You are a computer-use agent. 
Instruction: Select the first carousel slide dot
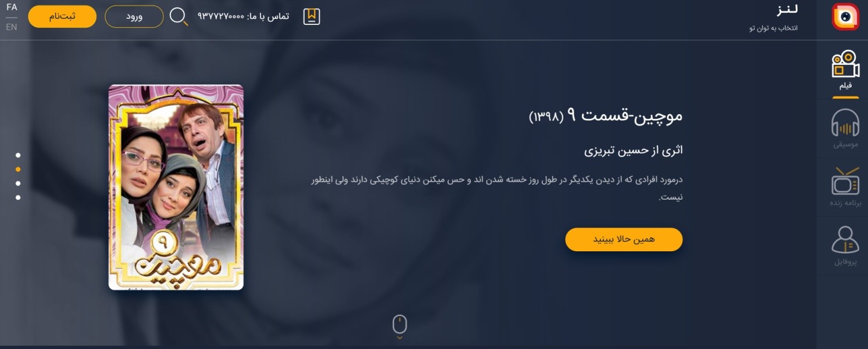tap(18, 155)
